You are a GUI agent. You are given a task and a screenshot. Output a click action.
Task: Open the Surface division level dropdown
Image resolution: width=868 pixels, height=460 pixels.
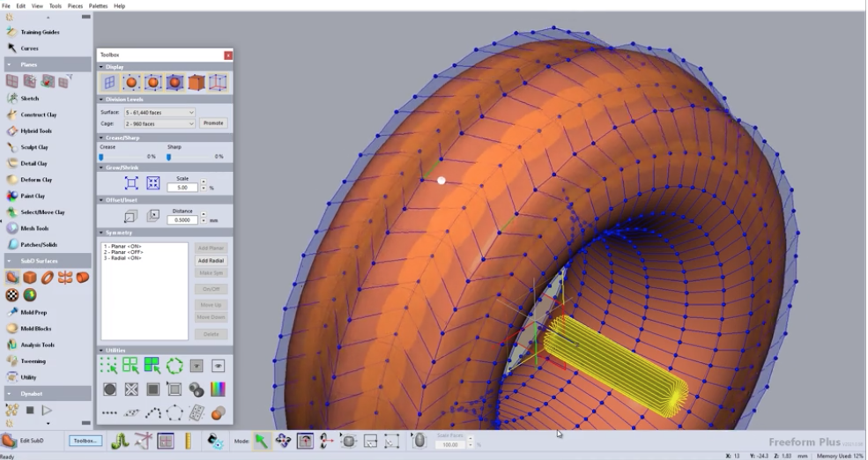[160, 113]
